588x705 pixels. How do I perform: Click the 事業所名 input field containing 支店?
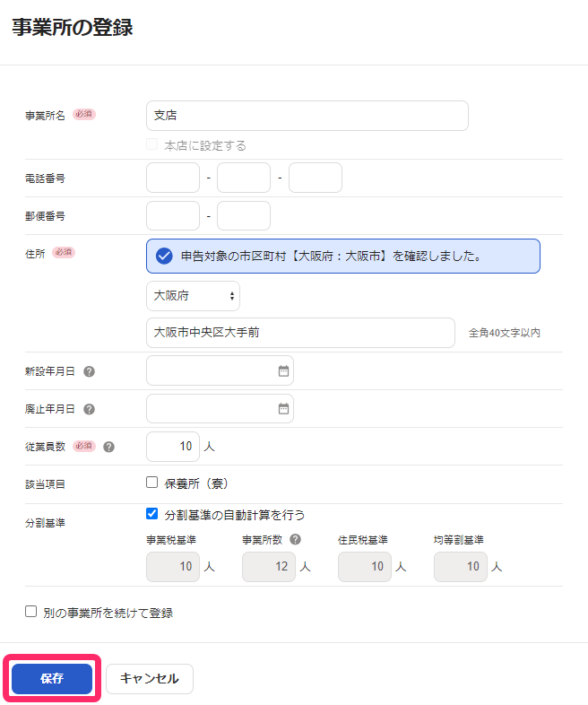[307, 116]
